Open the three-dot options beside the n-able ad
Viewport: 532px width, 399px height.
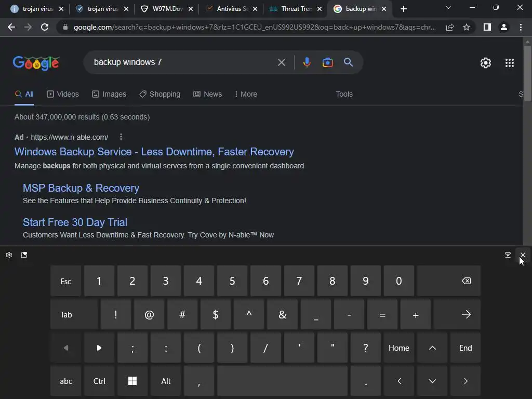point(121,137)
